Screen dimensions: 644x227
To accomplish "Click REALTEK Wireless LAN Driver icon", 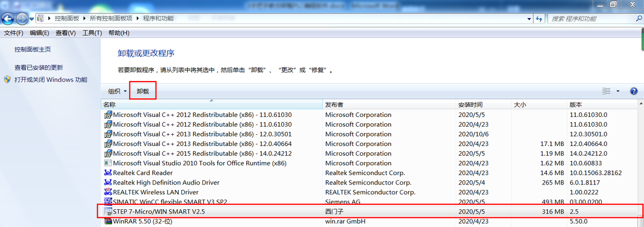I will click(108, 192).
